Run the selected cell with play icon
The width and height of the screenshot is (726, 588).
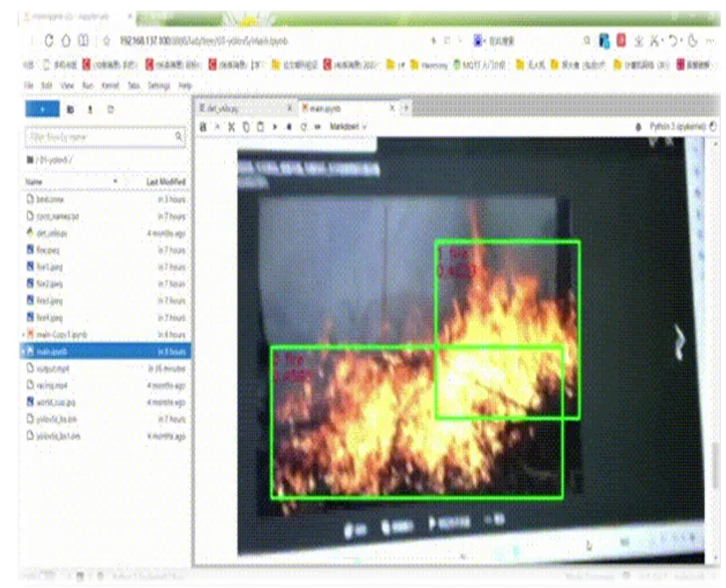(x=275, y=127)
